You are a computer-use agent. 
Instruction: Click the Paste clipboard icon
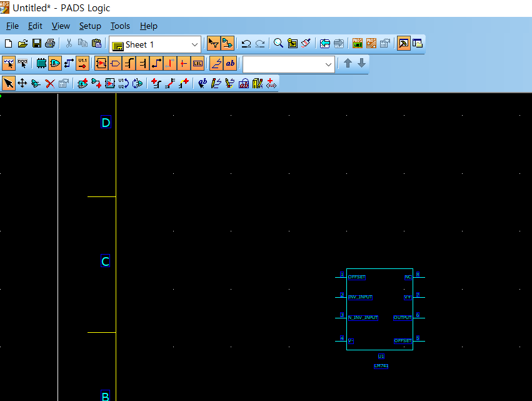pyautogui.click(x=97, y=43)
